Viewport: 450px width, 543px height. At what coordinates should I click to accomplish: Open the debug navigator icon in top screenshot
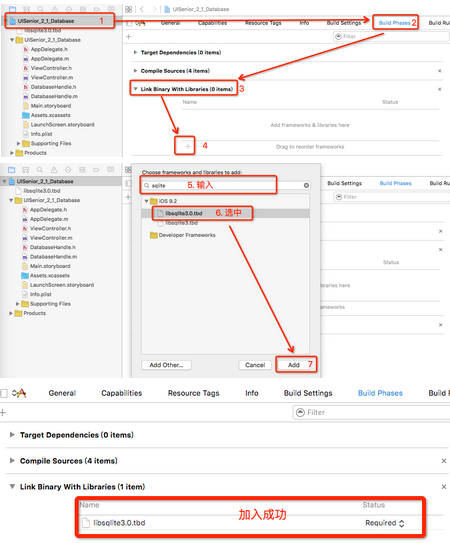pyautogui.click(x=83, y=9)
